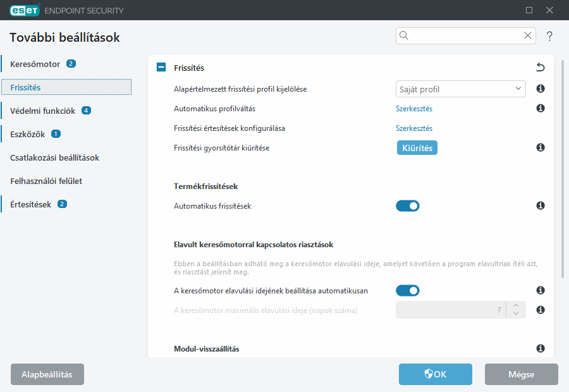Disable the Automatikus frissítések toggle

point(408,205)
